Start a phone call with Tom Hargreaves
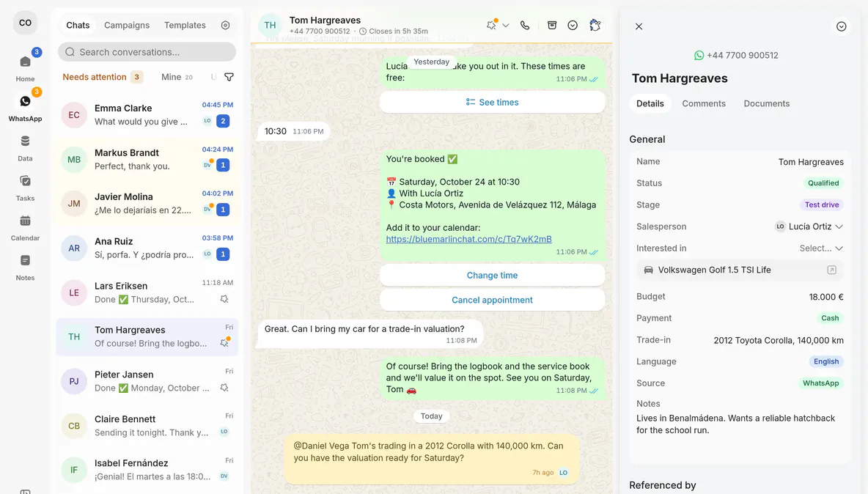868x494 pixels. tap(525, 26)
